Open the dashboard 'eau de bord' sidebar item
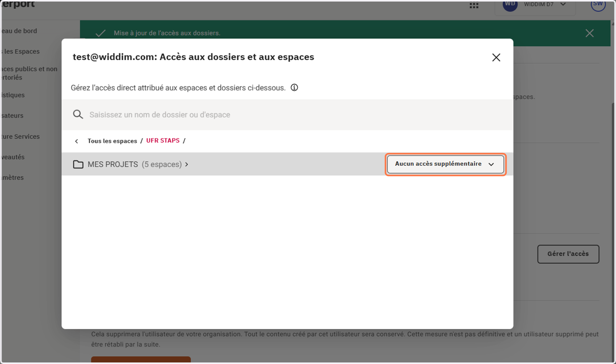The width and height of the screenshot is (616, 364). click(19, 31)
